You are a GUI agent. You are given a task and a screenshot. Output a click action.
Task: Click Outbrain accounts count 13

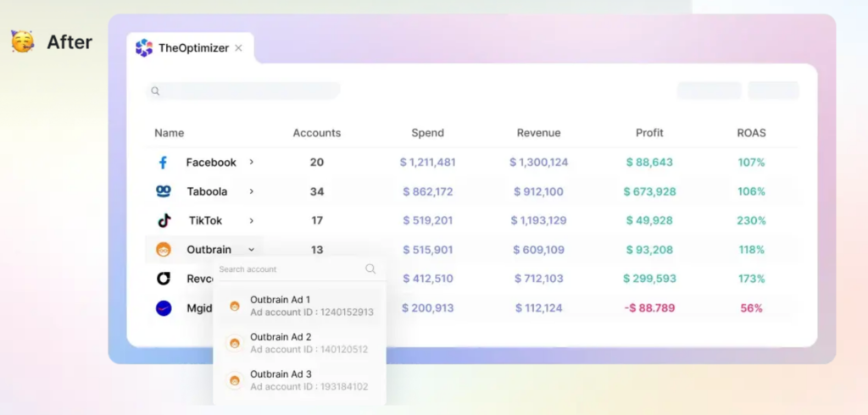click(x=317, y=250)
